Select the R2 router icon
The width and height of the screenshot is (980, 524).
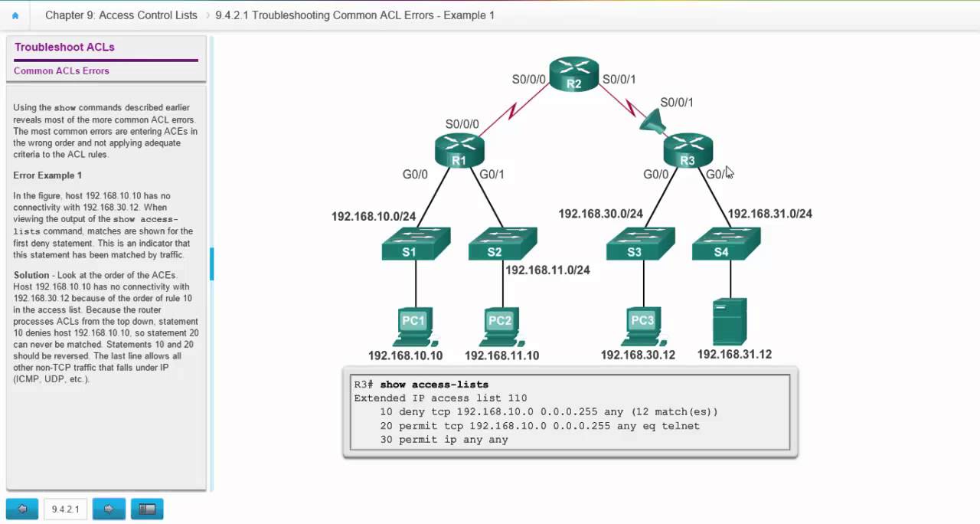[x=573, y=74]
